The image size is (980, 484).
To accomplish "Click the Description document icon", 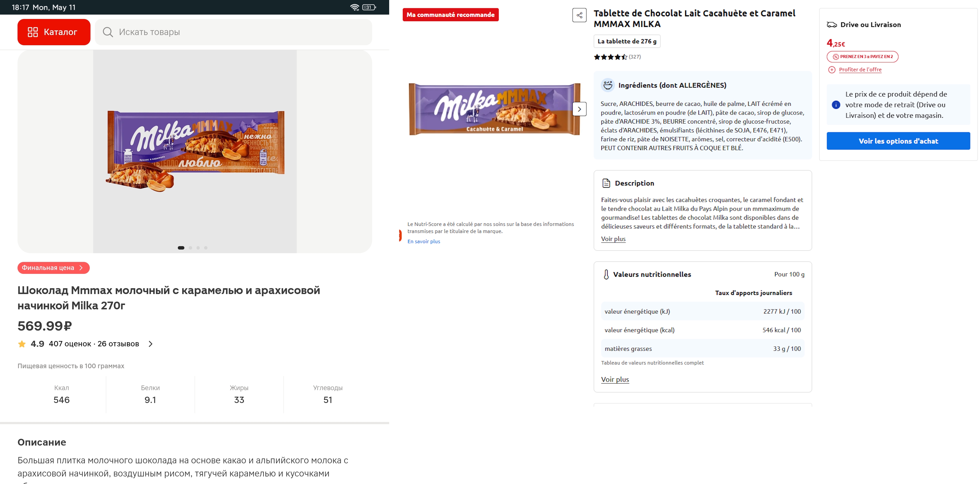I will pyautogui.click(x=606, y=183).
